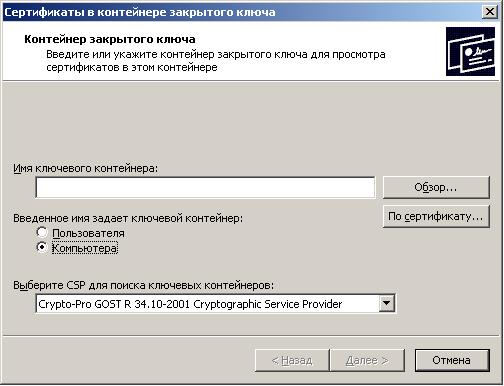Click the Отмена button
This screenshot has width=504, height=386.
click(x=452, y=360)
